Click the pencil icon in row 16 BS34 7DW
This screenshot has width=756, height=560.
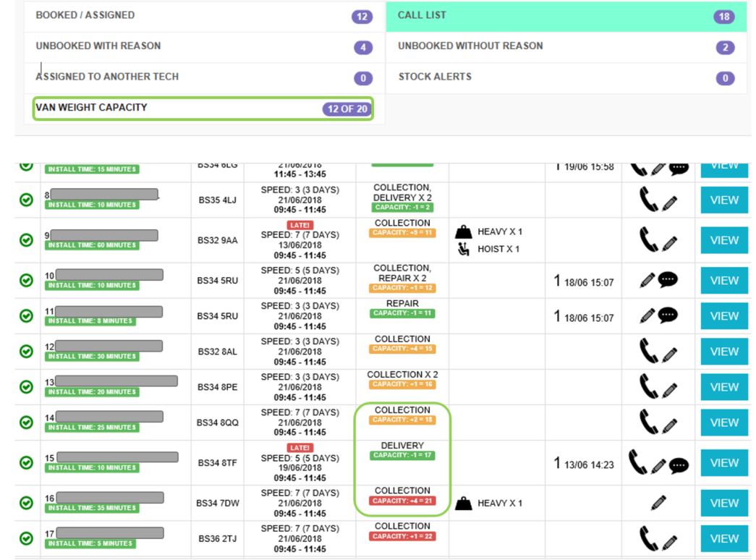658,503
